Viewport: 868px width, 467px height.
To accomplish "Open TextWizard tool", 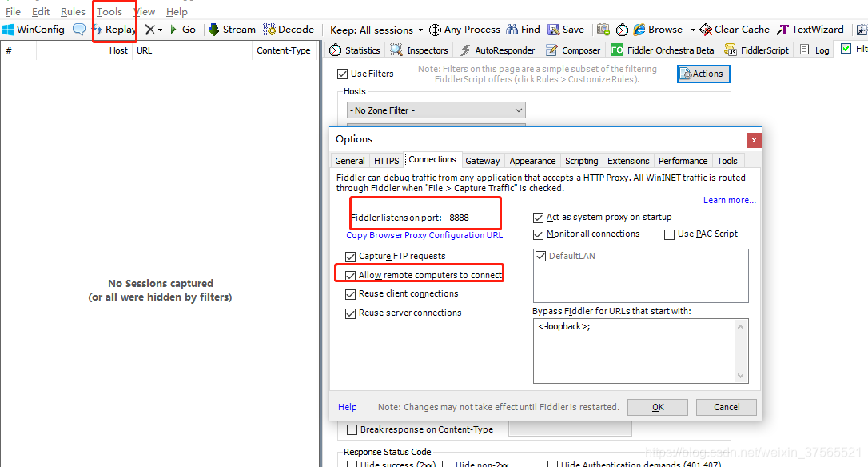I will click(810, 30).
